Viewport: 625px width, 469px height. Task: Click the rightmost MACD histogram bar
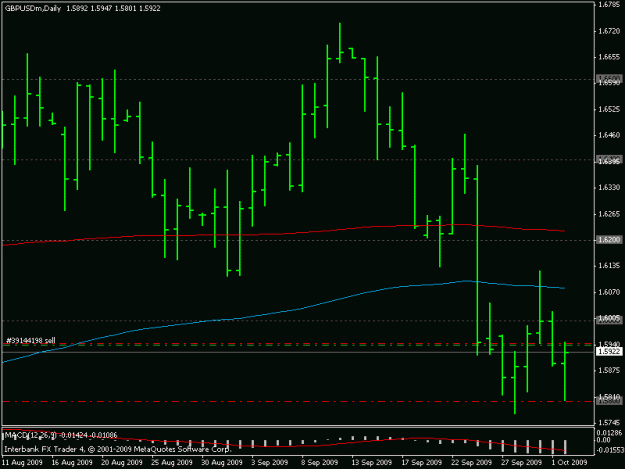pyautogui.click(x=565, y=446)
